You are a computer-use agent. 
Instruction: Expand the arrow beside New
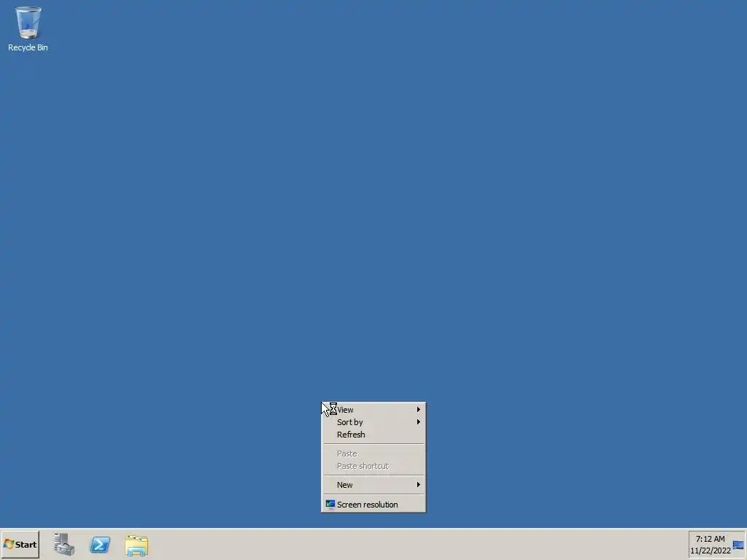(418, 485)
